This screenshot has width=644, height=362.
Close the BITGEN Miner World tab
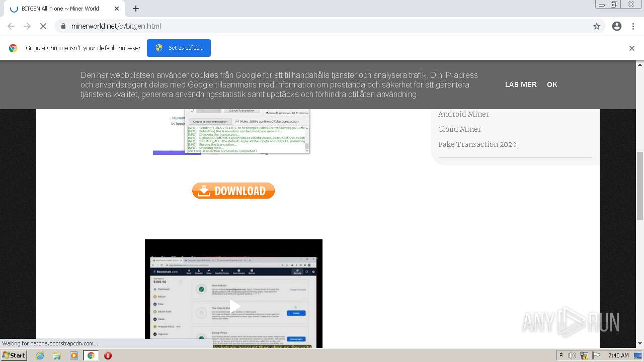click(116, 9)
